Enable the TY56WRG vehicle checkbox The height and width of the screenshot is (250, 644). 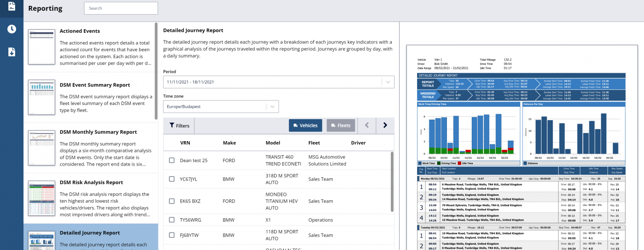(172, 220)
